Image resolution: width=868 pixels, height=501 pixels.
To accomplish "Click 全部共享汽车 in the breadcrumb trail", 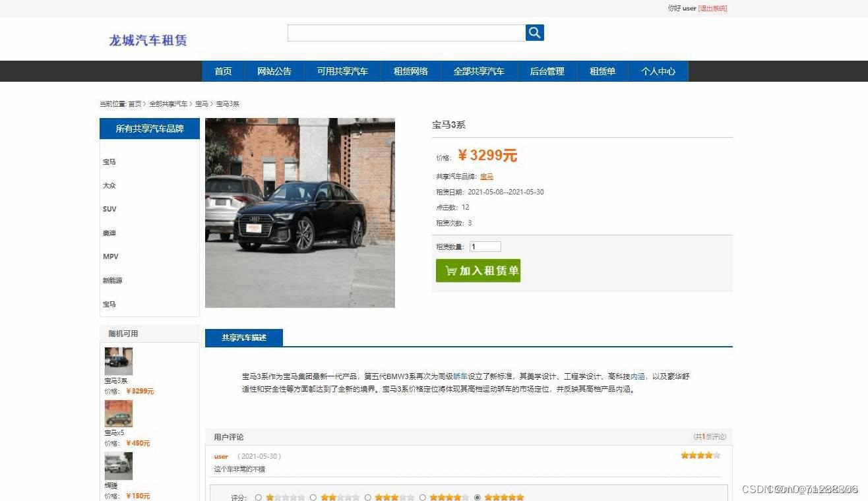I will point(168,104).
